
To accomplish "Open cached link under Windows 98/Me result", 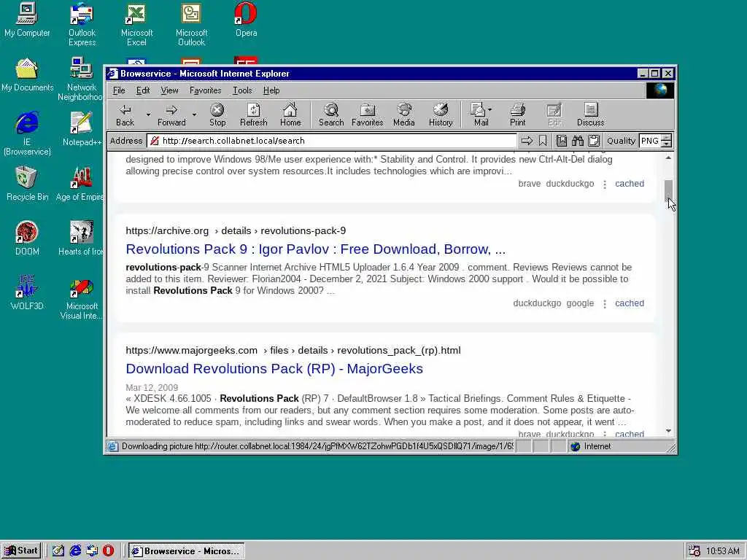I will (630, 183).
